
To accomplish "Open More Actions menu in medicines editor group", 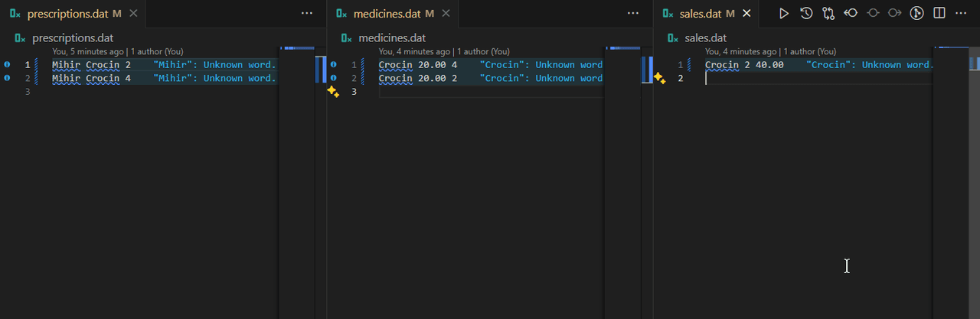I will [633, 13].
